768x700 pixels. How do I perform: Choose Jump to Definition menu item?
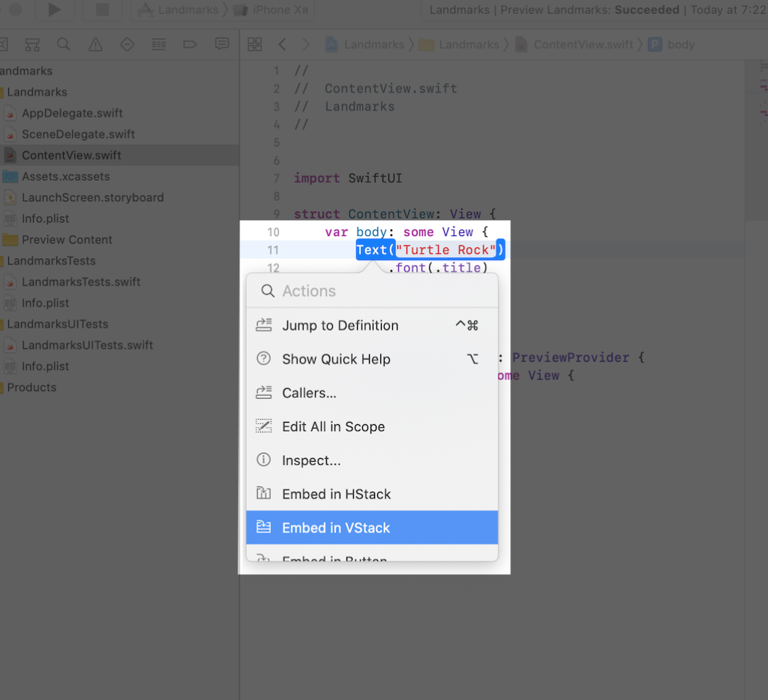pos(372,325)
